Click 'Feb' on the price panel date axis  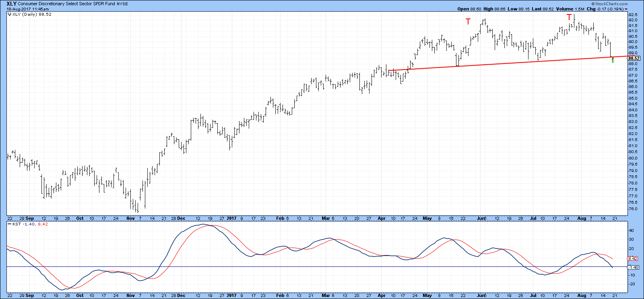click(280, 219)
